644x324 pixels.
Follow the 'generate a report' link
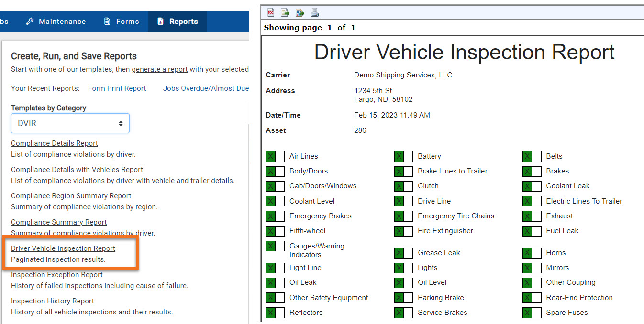pyautogui.click(x=160, y=69)
